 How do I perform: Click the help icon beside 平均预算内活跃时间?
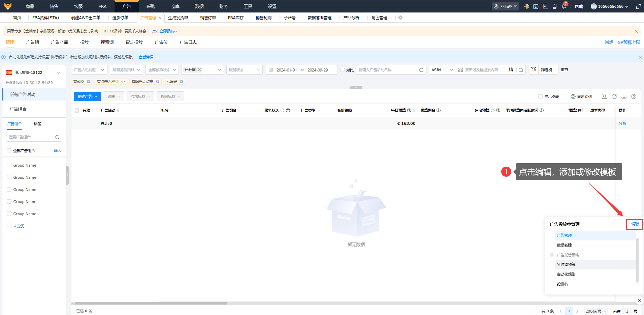click(542, 110)
